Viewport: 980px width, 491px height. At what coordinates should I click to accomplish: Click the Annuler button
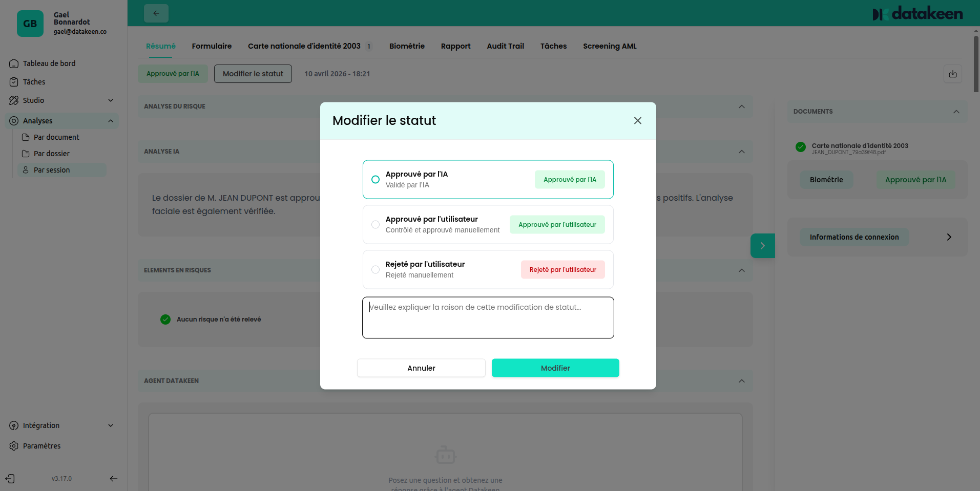(421, 368)
